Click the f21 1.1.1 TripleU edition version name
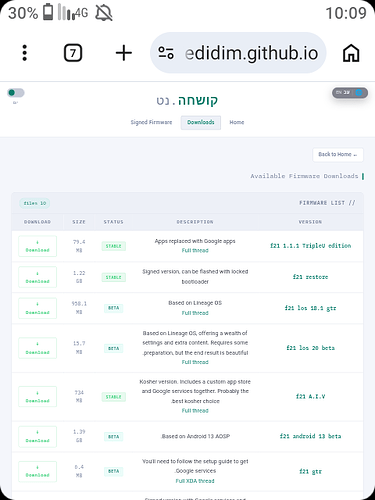Viewport: 375px width, 500px height. tap(310, 246)
